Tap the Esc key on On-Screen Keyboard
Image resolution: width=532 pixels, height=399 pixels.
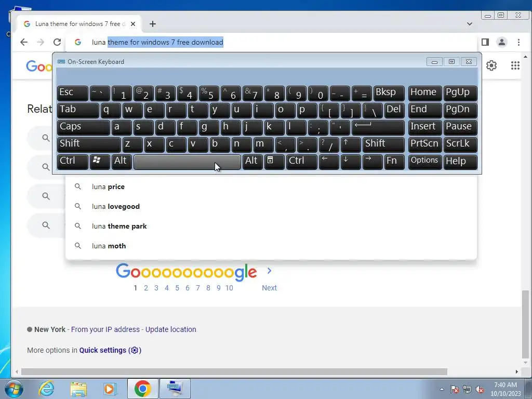coord(73,93)
